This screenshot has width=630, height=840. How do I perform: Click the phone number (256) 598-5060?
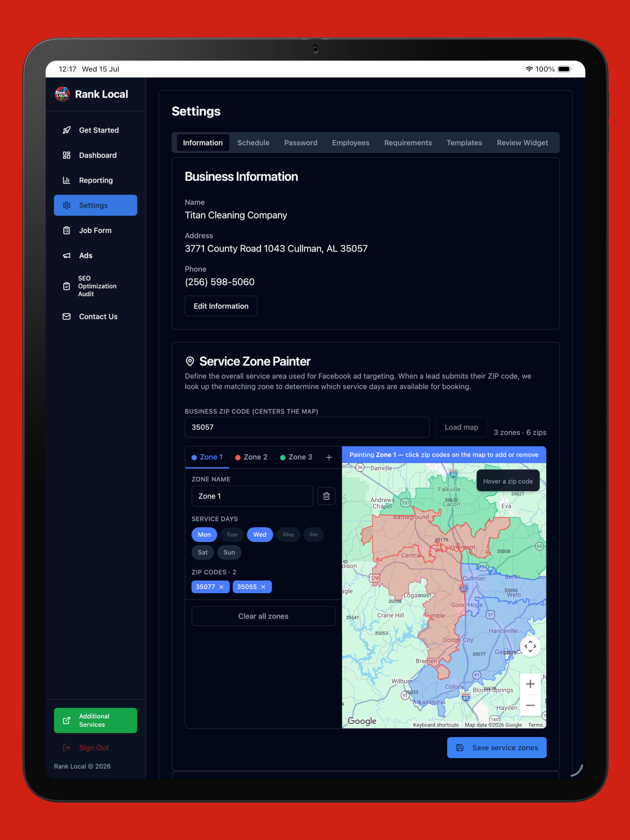click(220, 282)
